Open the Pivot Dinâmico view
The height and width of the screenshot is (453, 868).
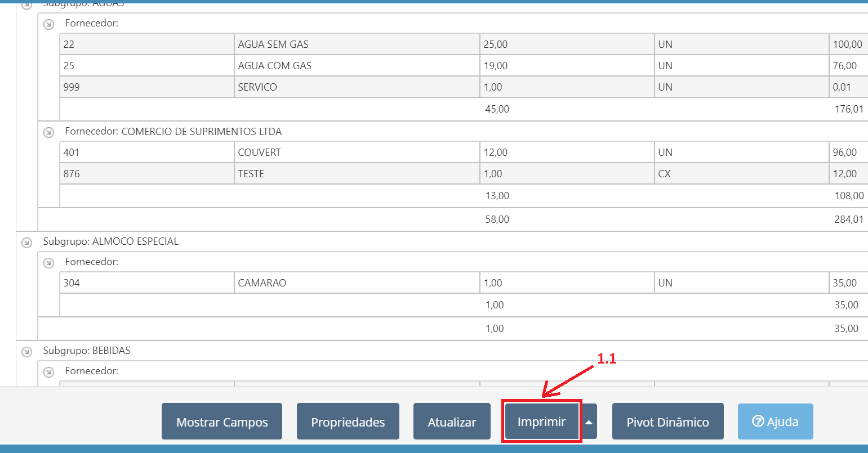[x=667, y=421]
